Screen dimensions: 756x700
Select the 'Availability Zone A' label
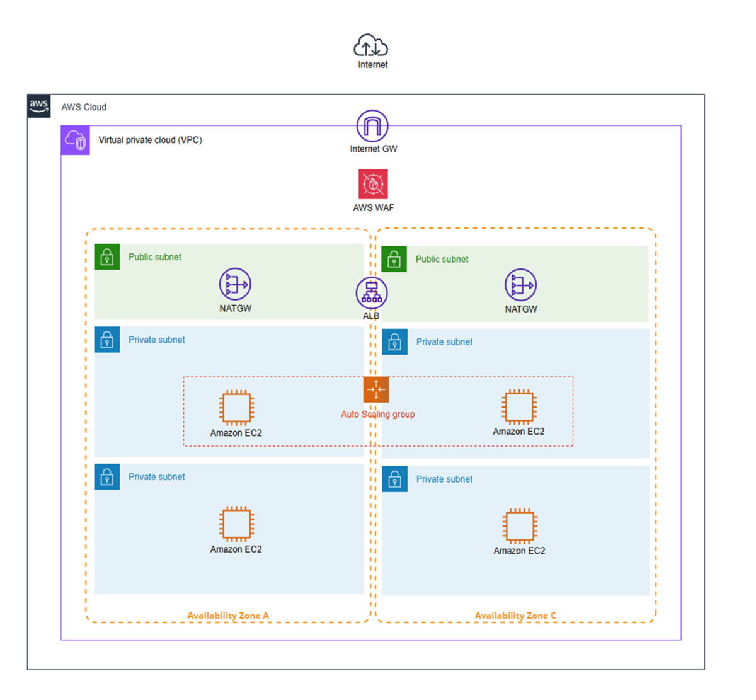(228, 616)
